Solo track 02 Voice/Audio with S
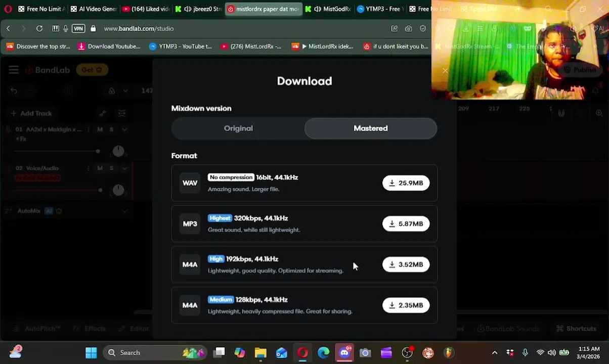609x364 pixels. click(112, 168)
